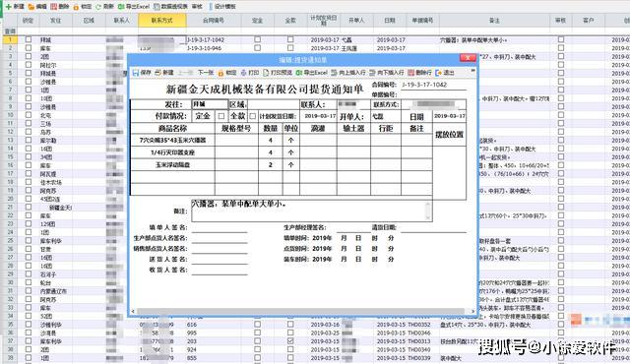Click the 备注 text box vertical scrollbar
This screenshot has width=630, height=364.
428,211
